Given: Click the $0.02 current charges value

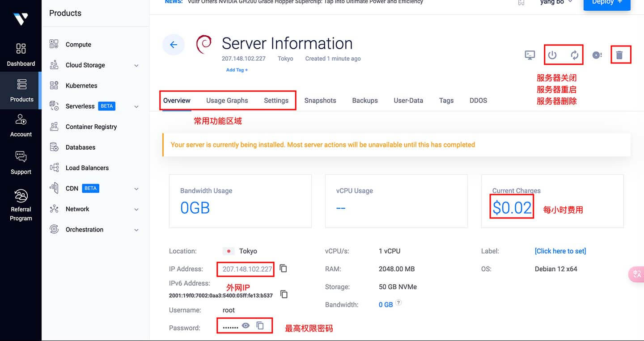Looking at the screenshot, I should (512, 208).
